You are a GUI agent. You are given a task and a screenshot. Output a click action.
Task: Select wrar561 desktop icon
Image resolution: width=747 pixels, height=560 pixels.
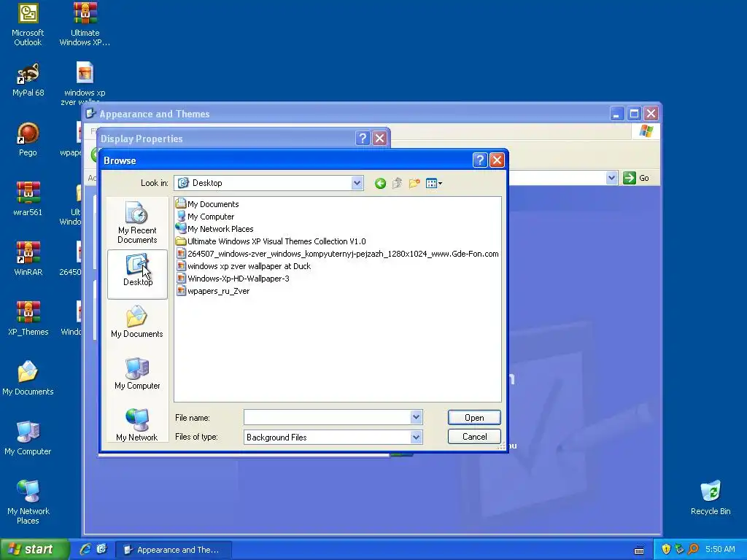point(28,199)
